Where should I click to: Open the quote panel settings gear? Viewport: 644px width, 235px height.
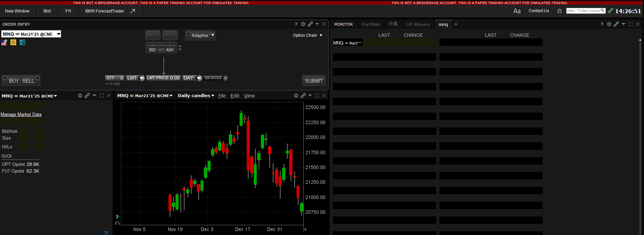tap(80, 96)
